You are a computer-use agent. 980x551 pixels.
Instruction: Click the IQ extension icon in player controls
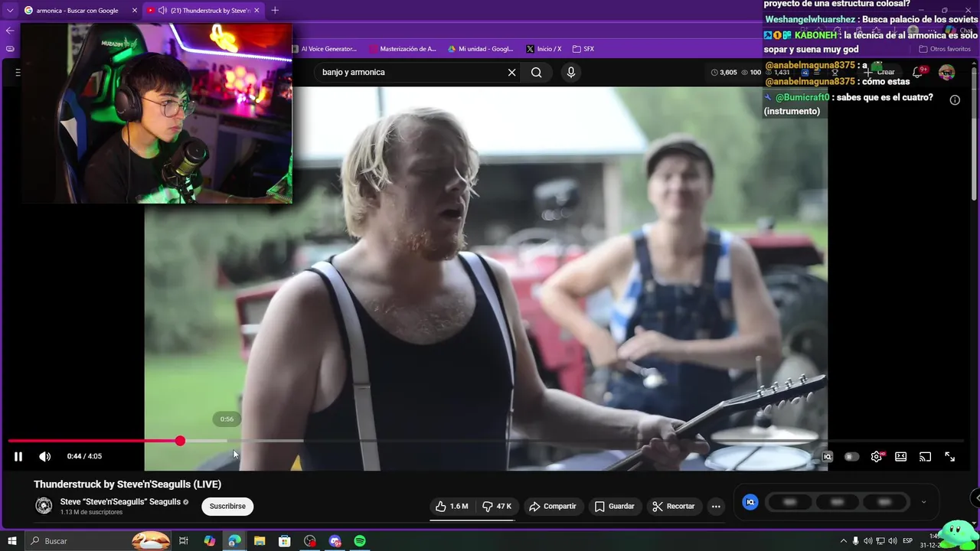tap(827, 457)
